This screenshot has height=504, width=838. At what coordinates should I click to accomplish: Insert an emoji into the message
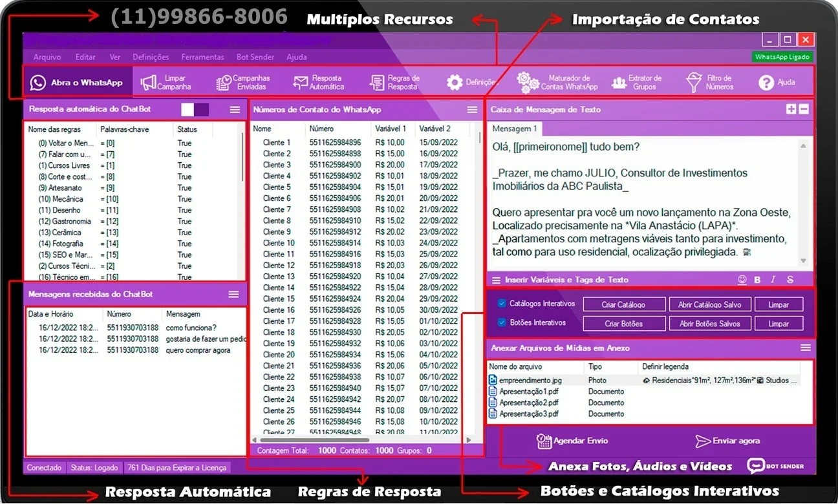click(x=742, y=280)
